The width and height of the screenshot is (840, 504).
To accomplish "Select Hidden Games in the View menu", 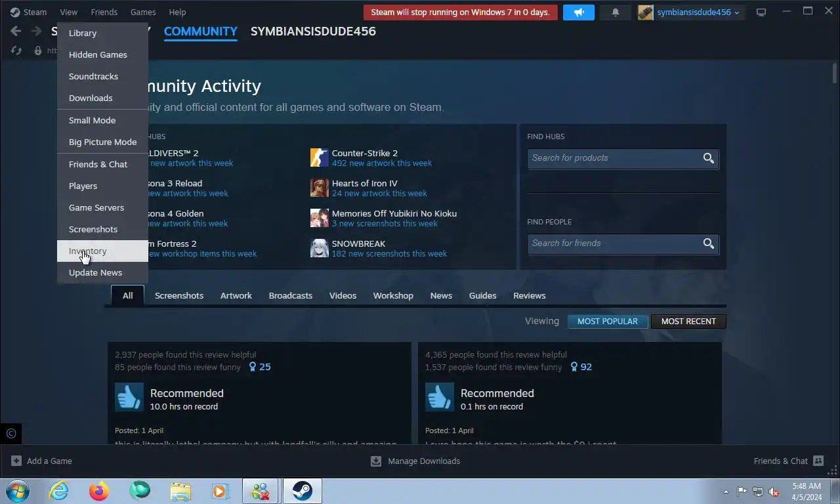I will [102, 54].
